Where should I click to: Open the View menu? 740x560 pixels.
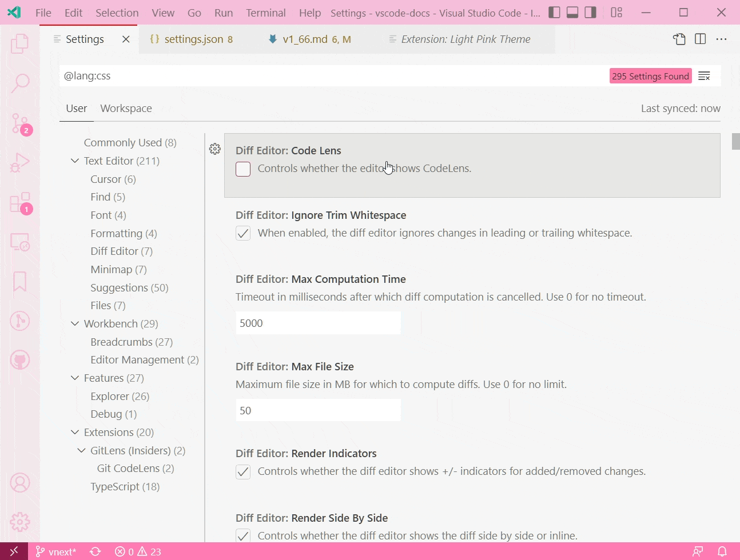(x=163, y=13)
